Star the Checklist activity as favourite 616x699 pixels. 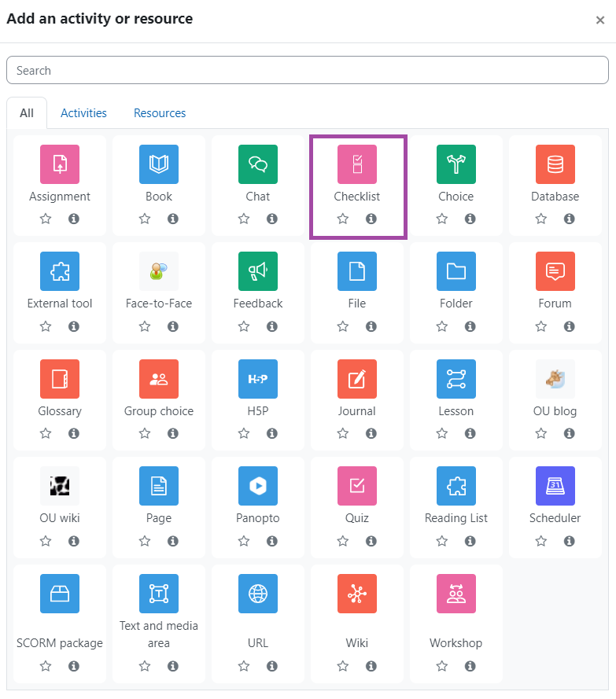(342, 219)
